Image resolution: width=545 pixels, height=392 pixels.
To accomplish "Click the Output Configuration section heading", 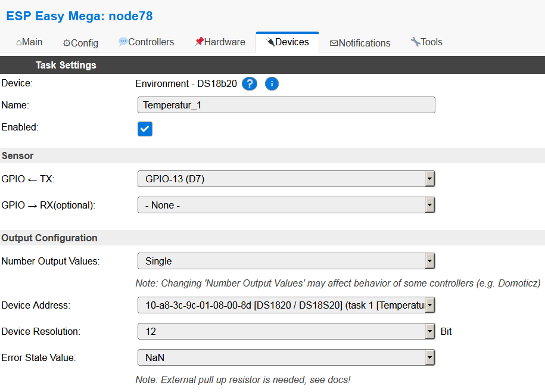I will [x=49, y=238].
